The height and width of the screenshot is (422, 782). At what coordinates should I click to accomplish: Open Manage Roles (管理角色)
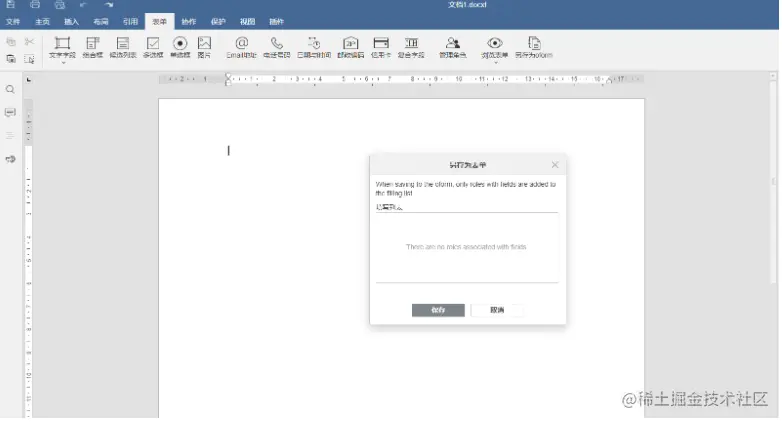pyautogui.click(x=453, y=48)
